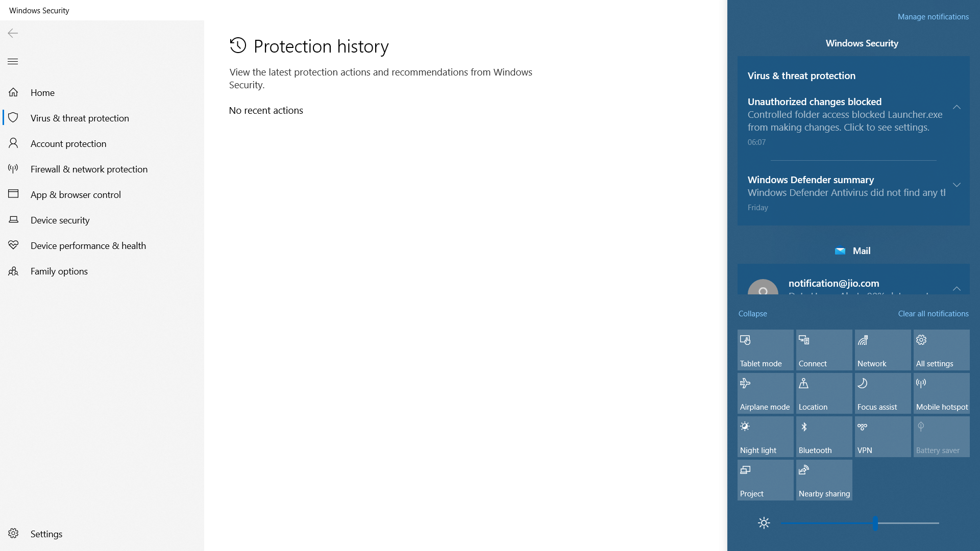Image resolution: width=980 pixels, height=551 pixels.
Task: Click the Virus & threat protection shield icon
Action: tap(13, 118)
